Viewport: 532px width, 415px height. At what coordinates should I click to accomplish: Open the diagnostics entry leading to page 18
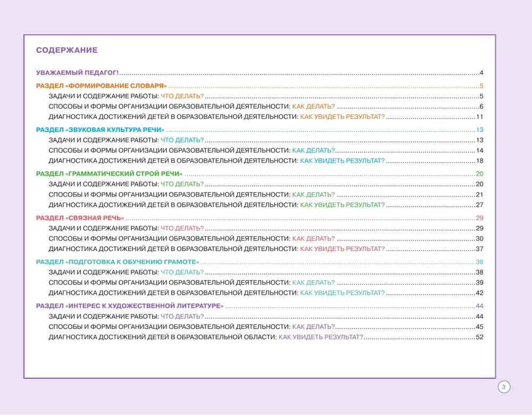point(216,161)
